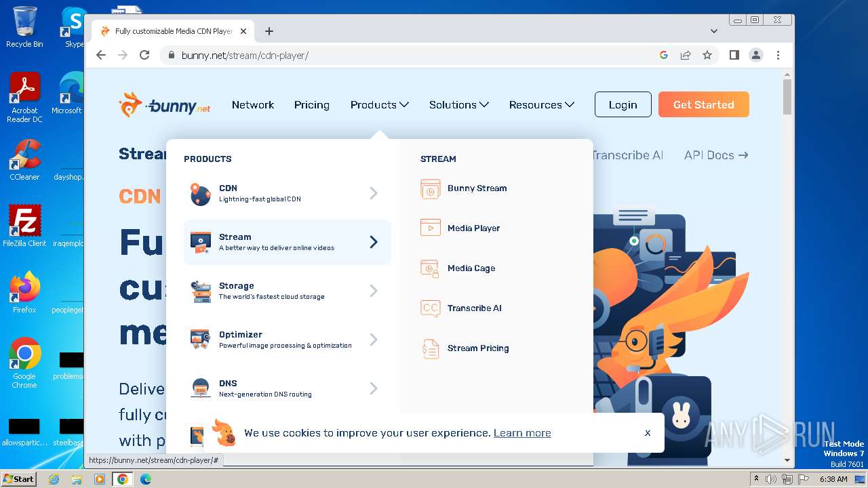
Task: Expand the Solutions dropdown
Action: (459, 105)
